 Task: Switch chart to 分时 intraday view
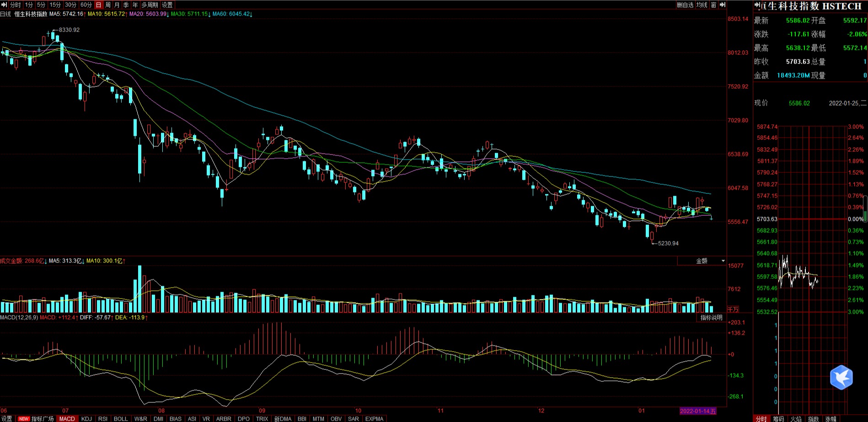pyautogui.click(x=15, y=5)
